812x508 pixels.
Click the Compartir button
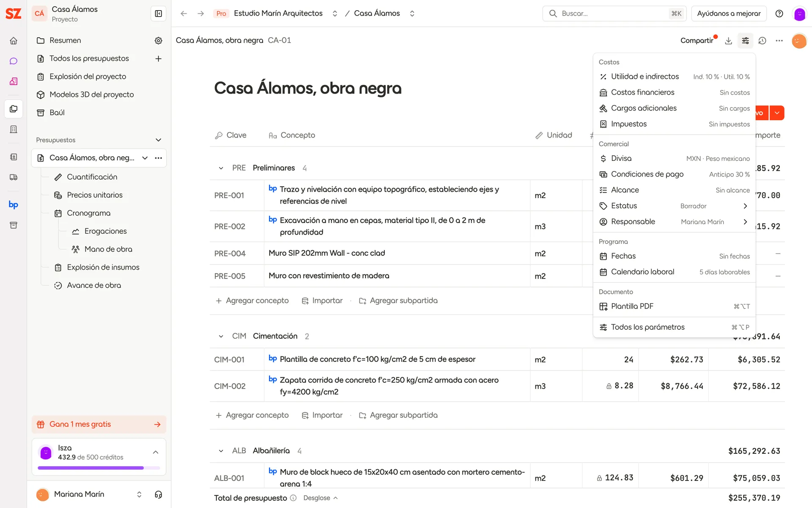pyautogui.click(x=697, y=41)
